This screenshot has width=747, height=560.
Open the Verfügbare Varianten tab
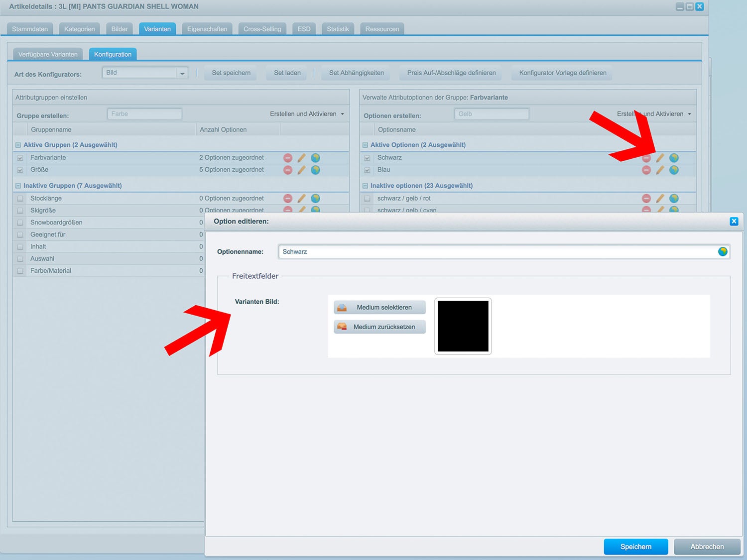(48, 54)
